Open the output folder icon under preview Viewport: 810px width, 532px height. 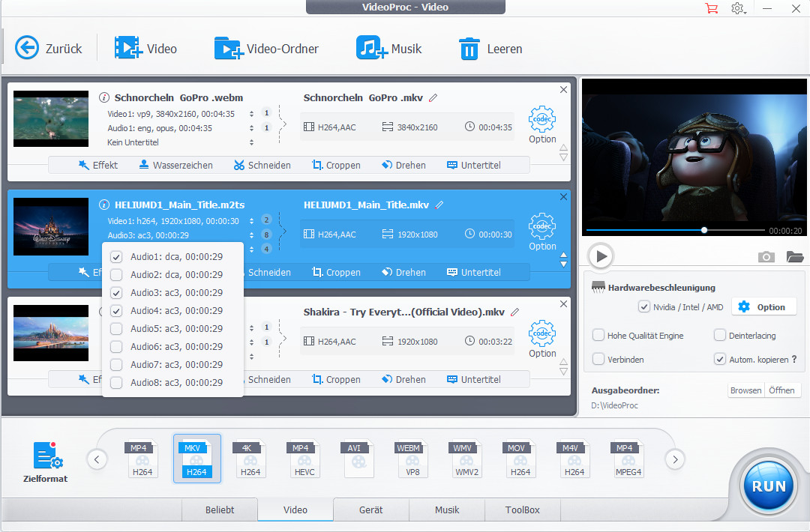pyautogui.click(x=794, y=257)
